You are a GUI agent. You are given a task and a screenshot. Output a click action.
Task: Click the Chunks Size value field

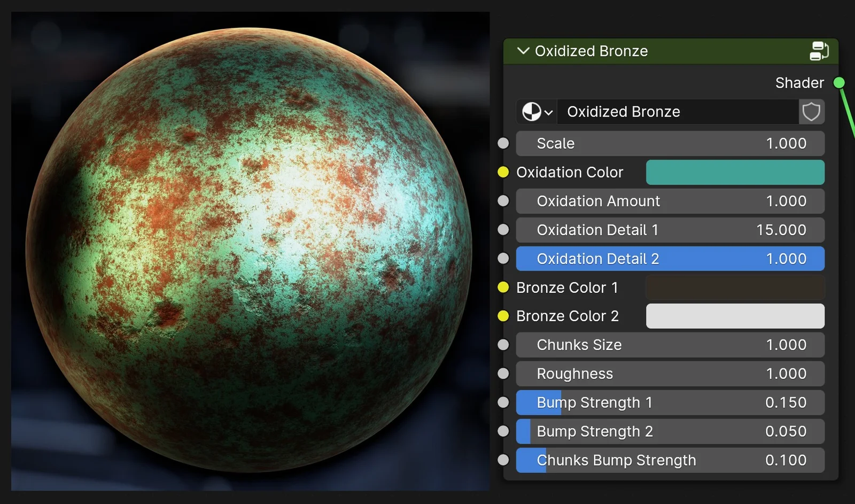(x=670, y=345)
